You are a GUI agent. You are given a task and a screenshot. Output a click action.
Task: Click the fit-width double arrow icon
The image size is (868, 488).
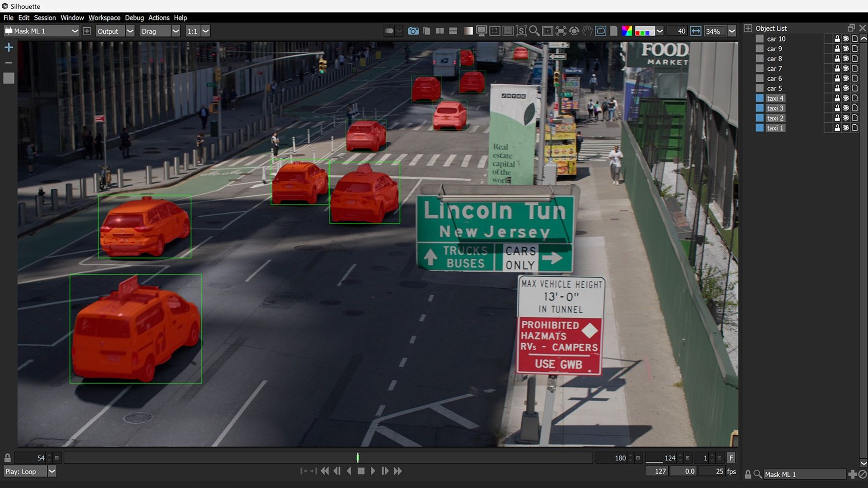[695, 31]
